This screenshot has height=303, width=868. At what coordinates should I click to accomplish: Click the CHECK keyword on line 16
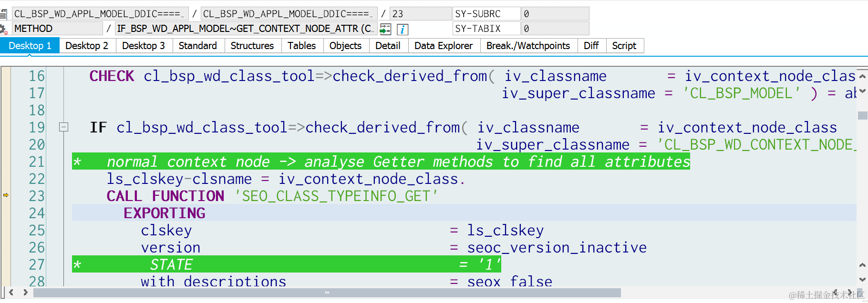pyautogui.click(x=112, y=76)
